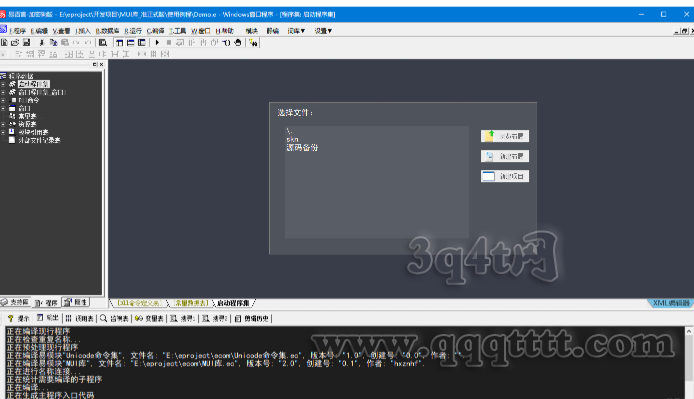Expand the 窗口程序集_窗口1 tree node

pos(3,92)
